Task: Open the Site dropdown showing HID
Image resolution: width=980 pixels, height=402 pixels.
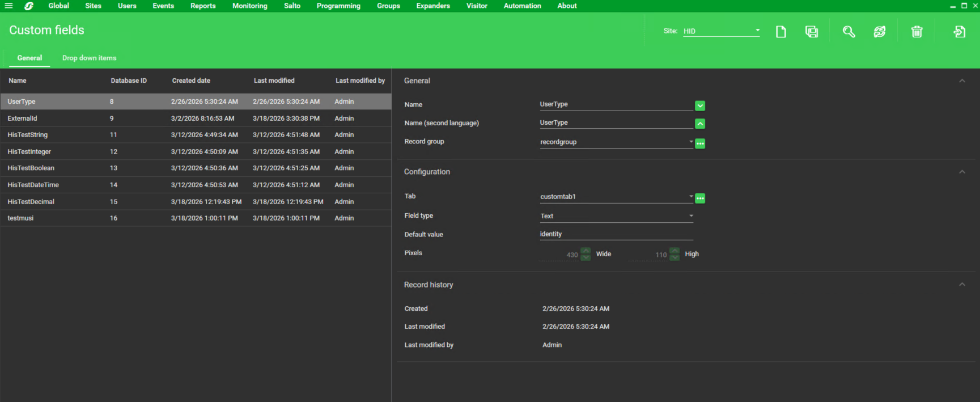Action: click(722, 31)
